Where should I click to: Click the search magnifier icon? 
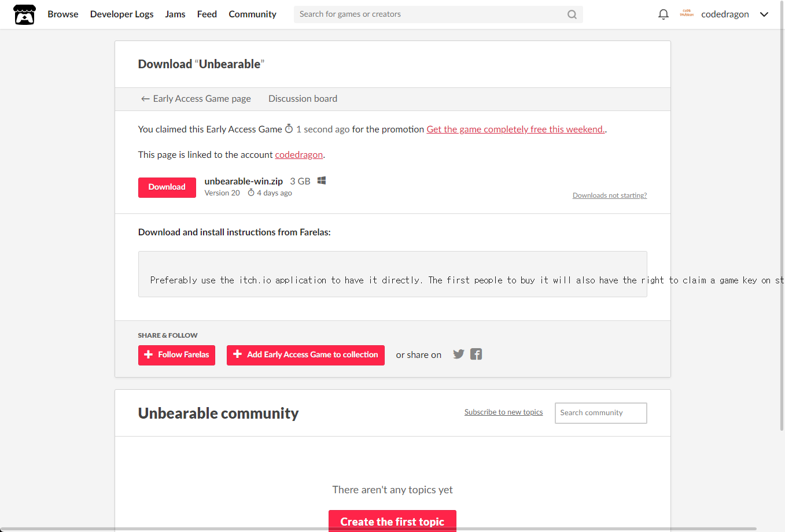click(x=572, y=14)
